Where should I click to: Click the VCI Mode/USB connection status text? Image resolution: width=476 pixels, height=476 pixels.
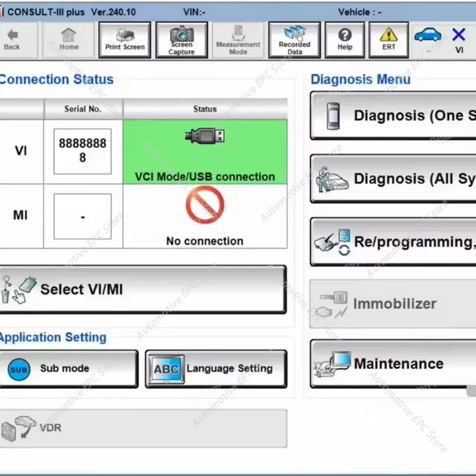205,177
